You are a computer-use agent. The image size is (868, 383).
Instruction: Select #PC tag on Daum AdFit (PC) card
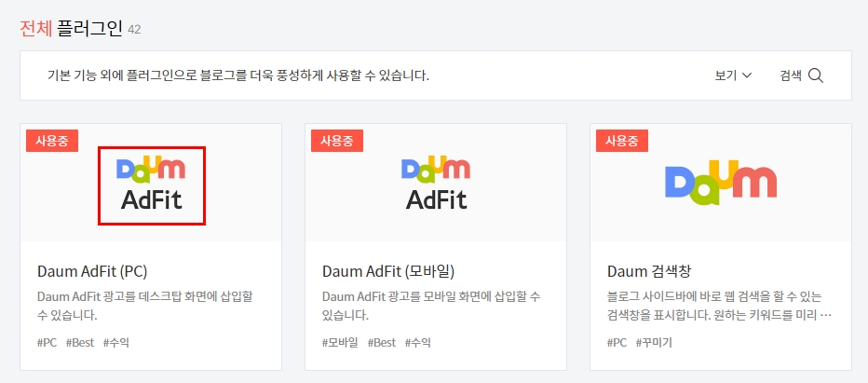point(47,343)
